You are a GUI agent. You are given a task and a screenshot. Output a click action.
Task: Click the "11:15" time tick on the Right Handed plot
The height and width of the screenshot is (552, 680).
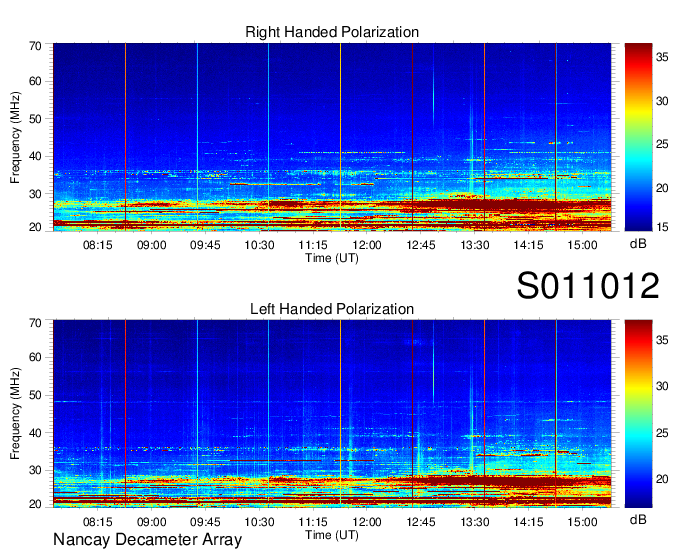313,245
